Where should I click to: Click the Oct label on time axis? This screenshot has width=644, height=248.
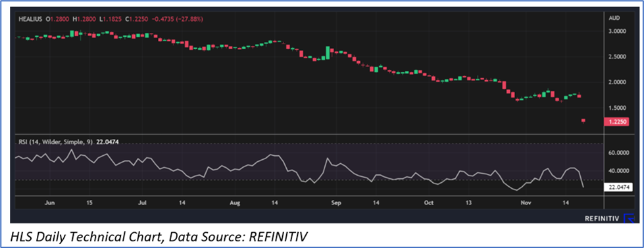pyautogui.click(x=429, y=203)
